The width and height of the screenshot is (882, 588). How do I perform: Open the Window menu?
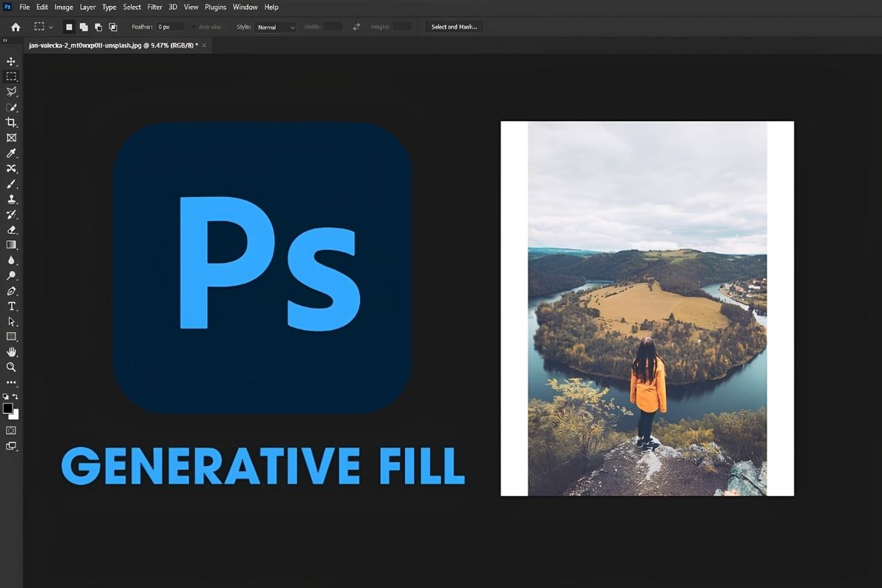coord(245,7)
